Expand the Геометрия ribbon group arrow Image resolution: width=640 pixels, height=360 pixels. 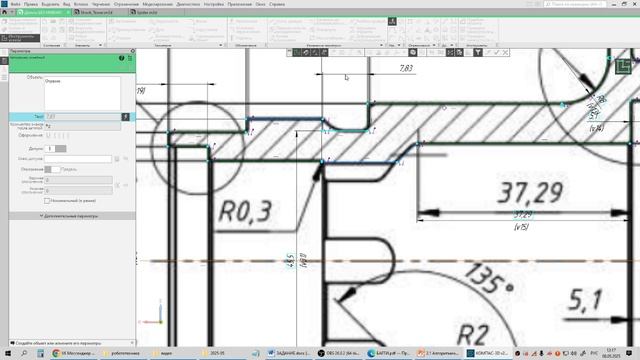coord(221,45)
